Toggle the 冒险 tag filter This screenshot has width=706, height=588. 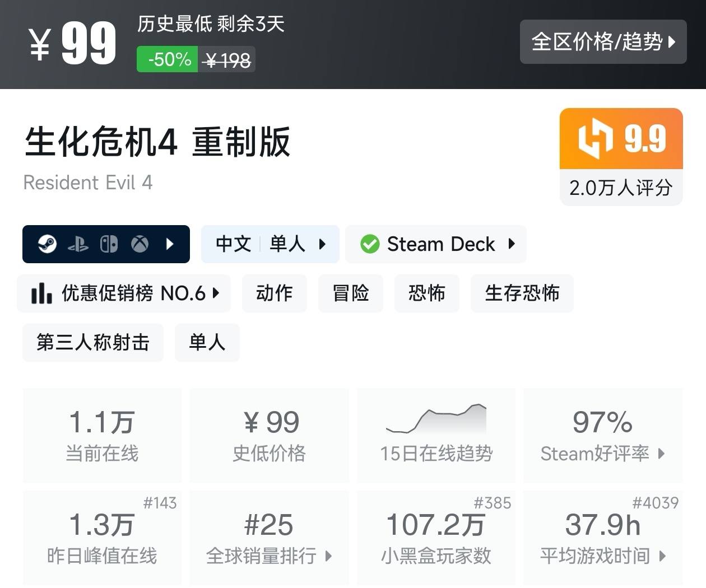point(350,293)
